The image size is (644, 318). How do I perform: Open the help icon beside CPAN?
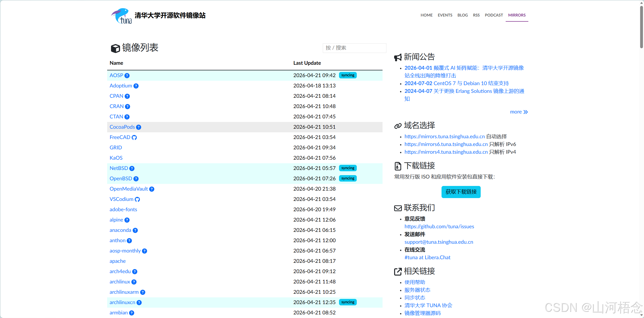click(x=127, y=96)
